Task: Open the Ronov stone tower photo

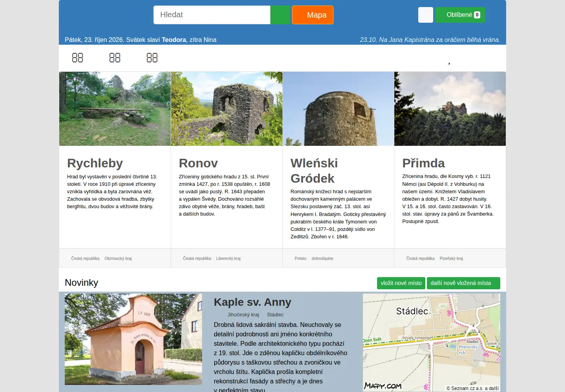Action: coord(227,109)
